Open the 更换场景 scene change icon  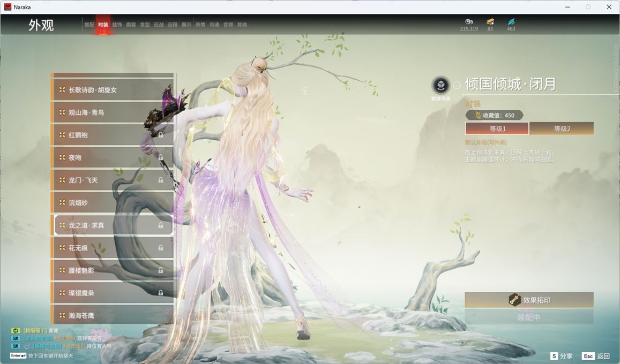click(x=440, y=85)
